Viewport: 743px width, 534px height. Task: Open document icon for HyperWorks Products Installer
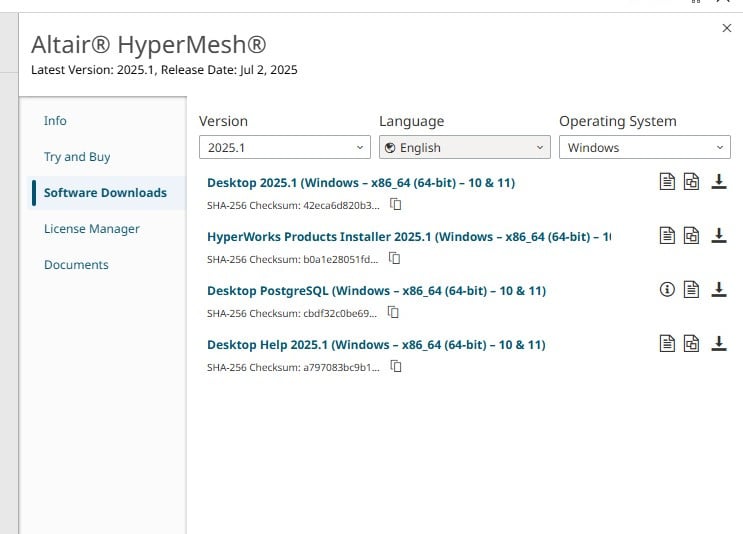click(667, 235)
